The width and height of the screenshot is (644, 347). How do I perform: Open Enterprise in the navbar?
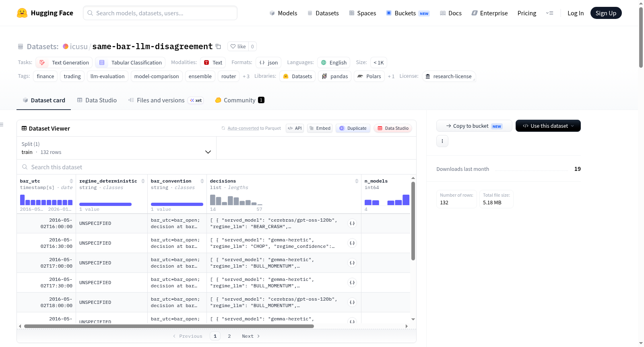tap(490, 13)
